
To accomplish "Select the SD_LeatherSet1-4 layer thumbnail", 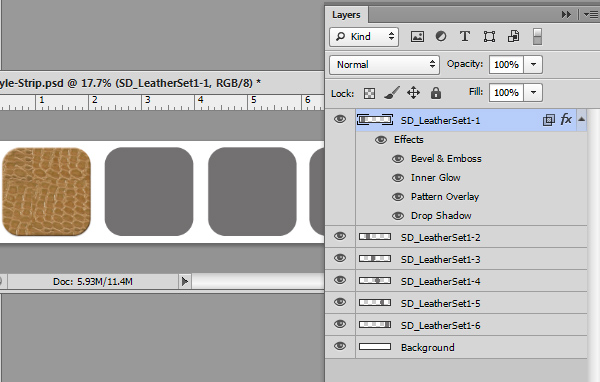I will pos(375,281).
